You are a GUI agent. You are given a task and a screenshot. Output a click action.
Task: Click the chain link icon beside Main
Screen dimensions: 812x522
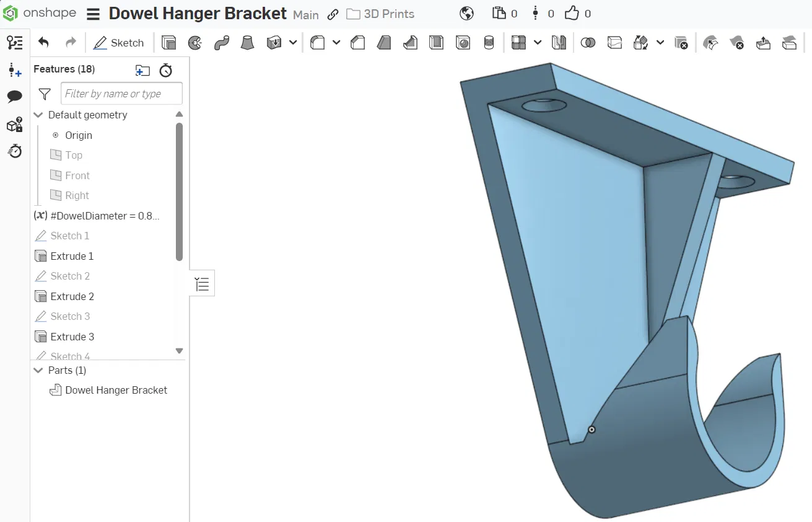click(x=333, y=14)
